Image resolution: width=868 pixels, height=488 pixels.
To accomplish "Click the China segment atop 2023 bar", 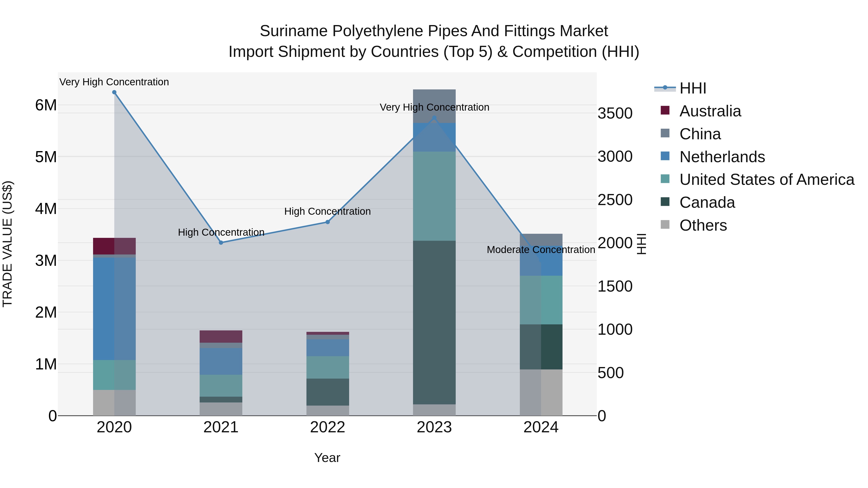I will pos(434,106).
